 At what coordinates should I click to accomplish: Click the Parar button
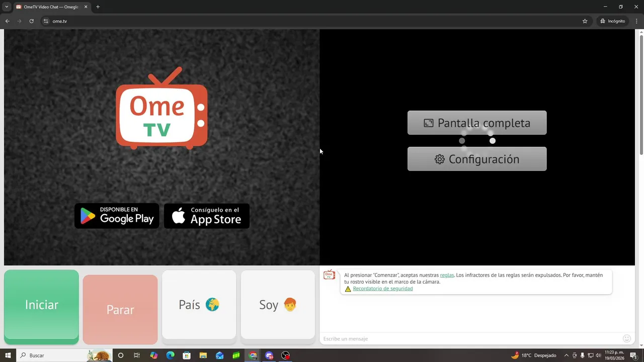click(x=120, y=310)
